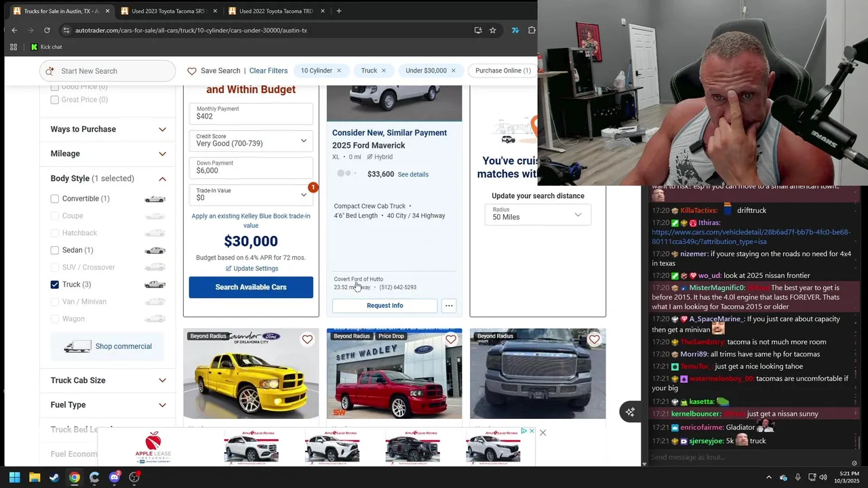
Task: Click the Shop commercial button
Action: click(107, 346)
